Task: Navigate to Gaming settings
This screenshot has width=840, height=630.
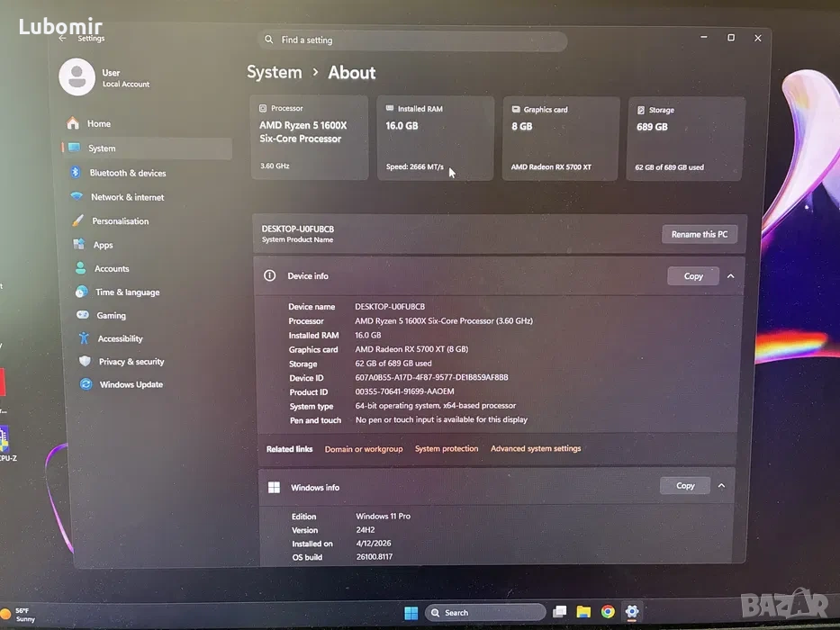Action: pos(111,316)
